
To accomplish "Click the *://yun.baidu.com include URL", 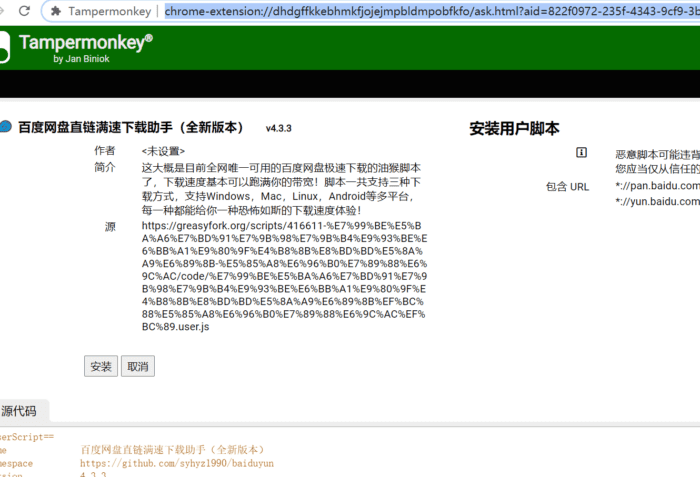I will pyautogui.click(x=657, y=201).
